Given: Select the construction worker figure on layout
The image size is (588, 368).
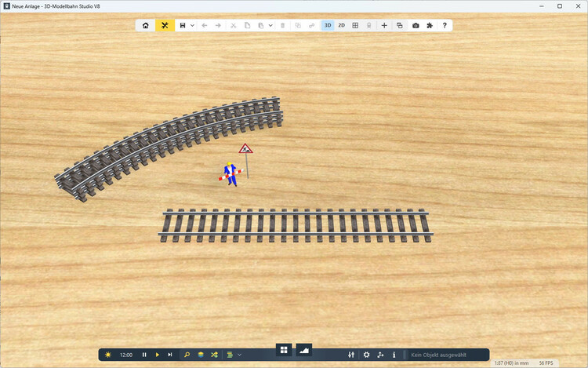Looking at the screenshot, I should [x=230, y=173].
